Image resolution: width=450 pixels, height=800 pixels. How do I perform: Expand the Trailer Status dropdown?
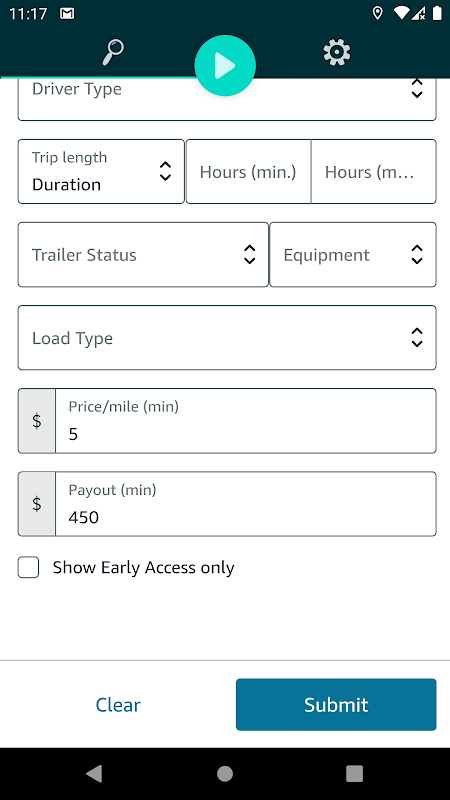coord(143,255)
